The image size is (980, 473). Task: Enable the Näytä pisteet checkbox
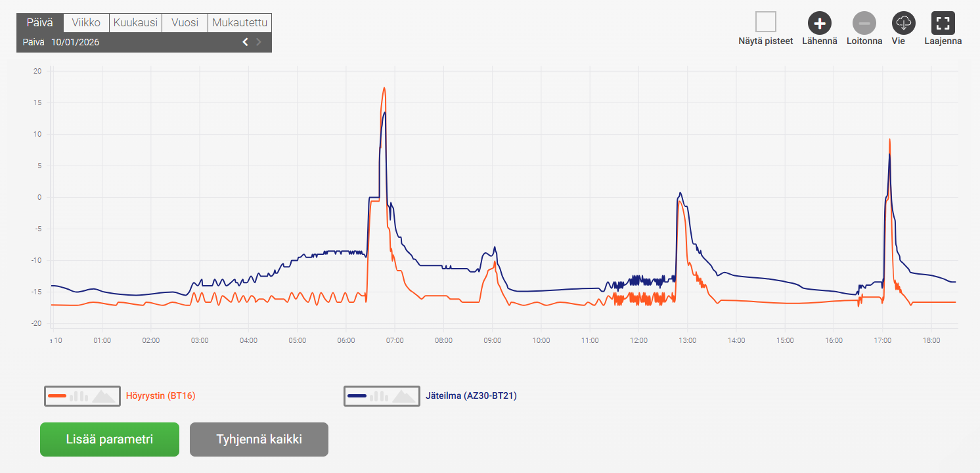pos(765,22)
